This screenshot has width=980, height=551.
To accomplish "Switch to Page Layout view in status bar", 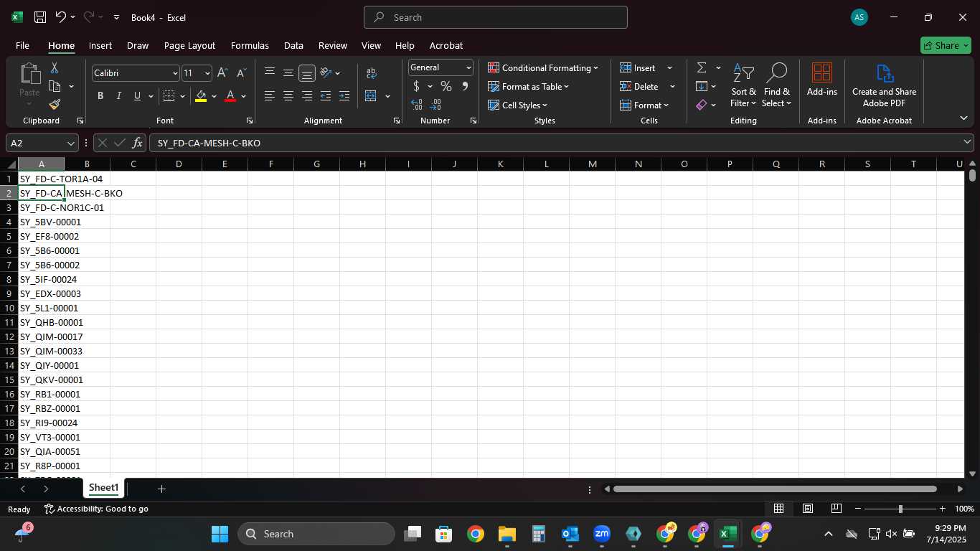I will (x=807, y=509).
